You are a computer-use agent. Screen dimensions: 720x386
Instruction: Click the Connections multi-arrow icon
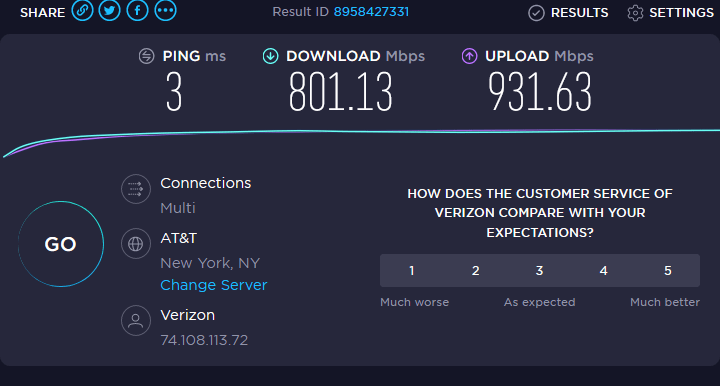pos(135,189)
